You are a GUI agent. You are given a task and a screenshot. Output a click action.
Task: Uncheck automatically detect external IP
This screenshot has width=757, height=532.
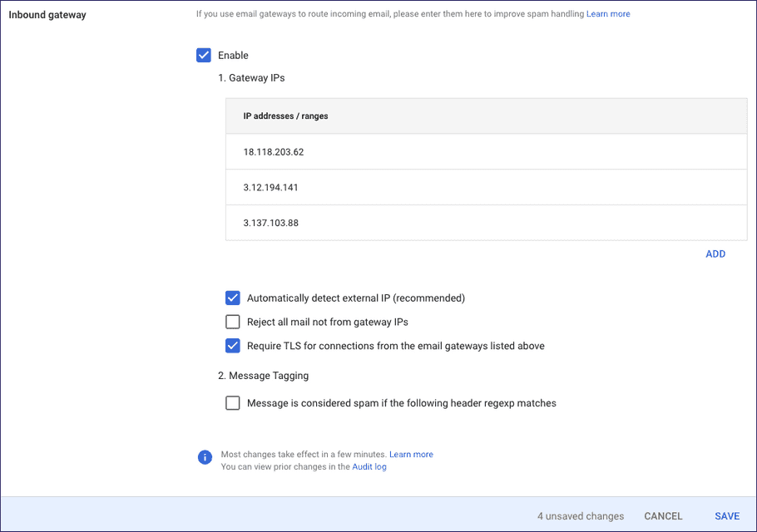coord(233,298)
